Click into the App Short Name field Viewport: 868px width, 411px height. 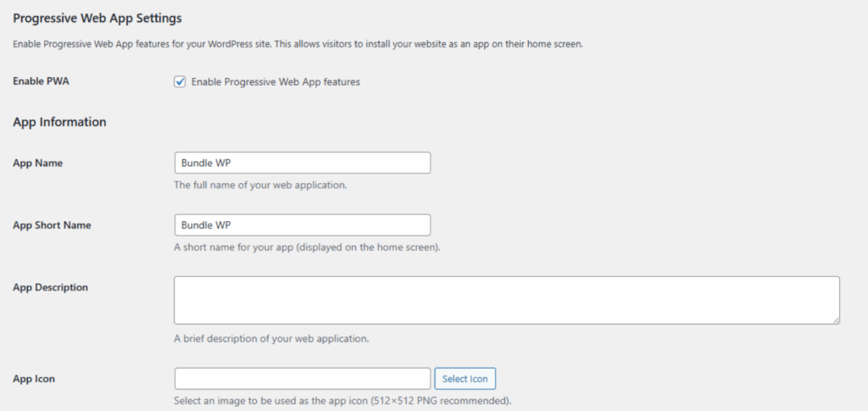click(302, 225)
